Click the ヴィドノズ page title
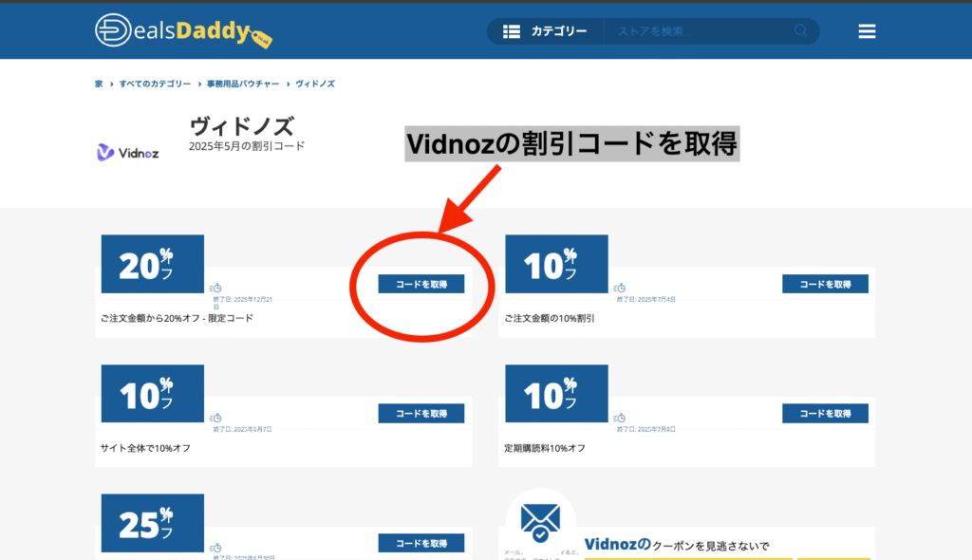 (x=241, y=126)
